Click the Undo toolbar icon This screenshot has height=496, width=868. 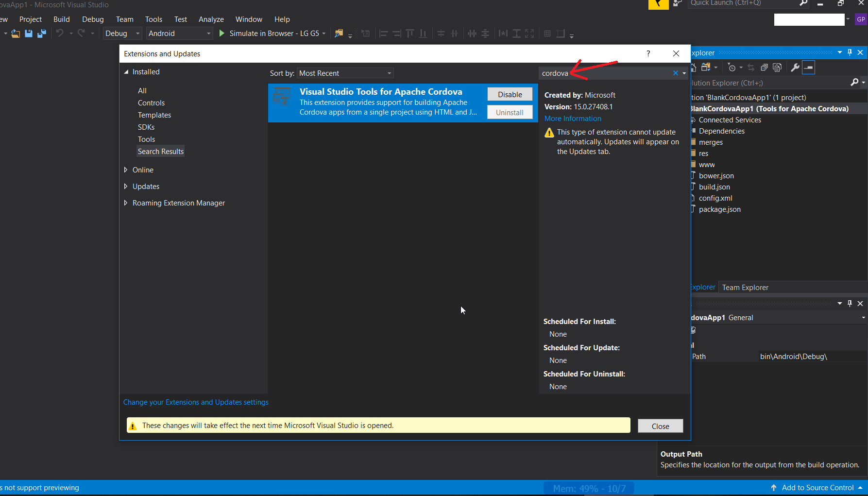pyautogui.click(x=60, y=34)
